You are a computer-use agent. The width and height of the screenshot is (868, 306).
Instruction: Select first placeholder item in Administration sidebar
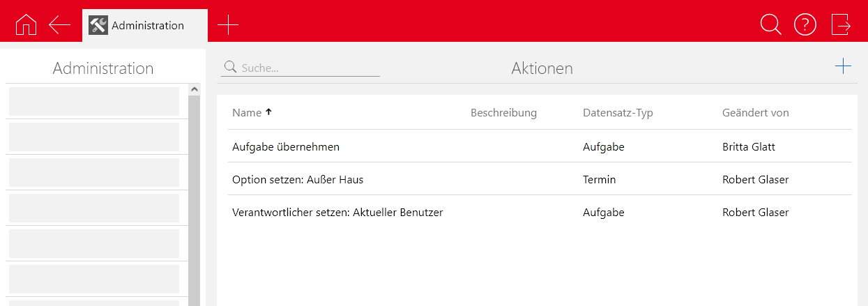94,102
